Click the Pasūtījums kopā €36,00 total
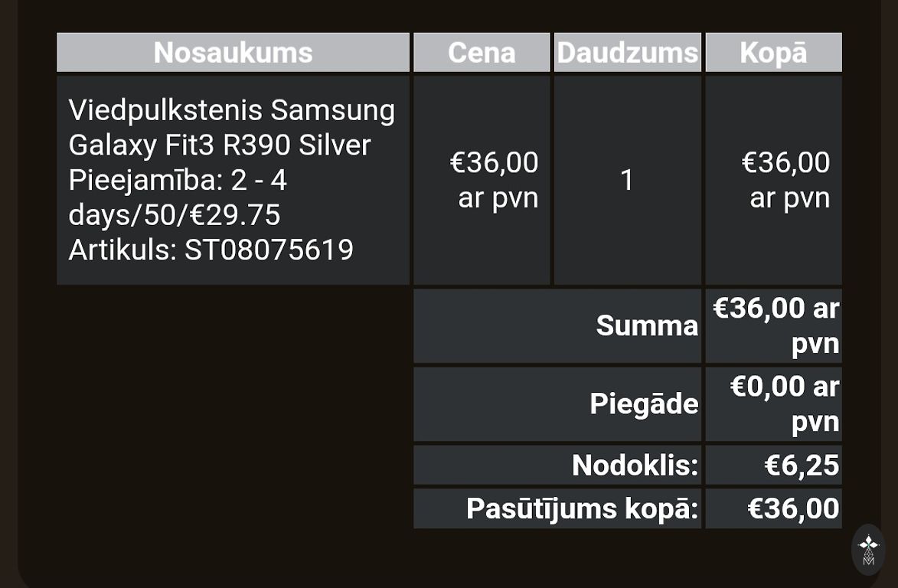This screenshot has width=898, height=588. (x=793, y=508)
